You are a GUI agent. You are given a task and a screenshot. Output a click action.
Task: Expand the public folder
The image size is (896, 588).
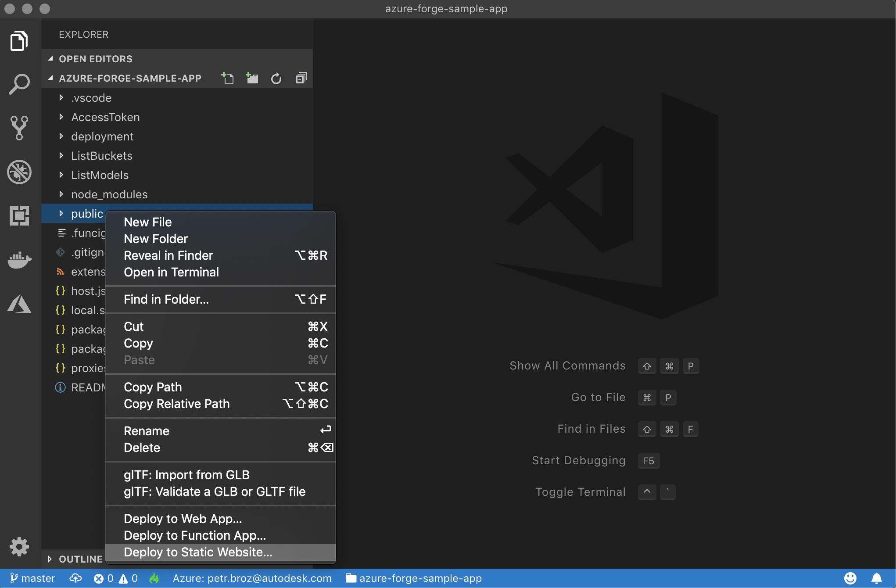point(74,214)
